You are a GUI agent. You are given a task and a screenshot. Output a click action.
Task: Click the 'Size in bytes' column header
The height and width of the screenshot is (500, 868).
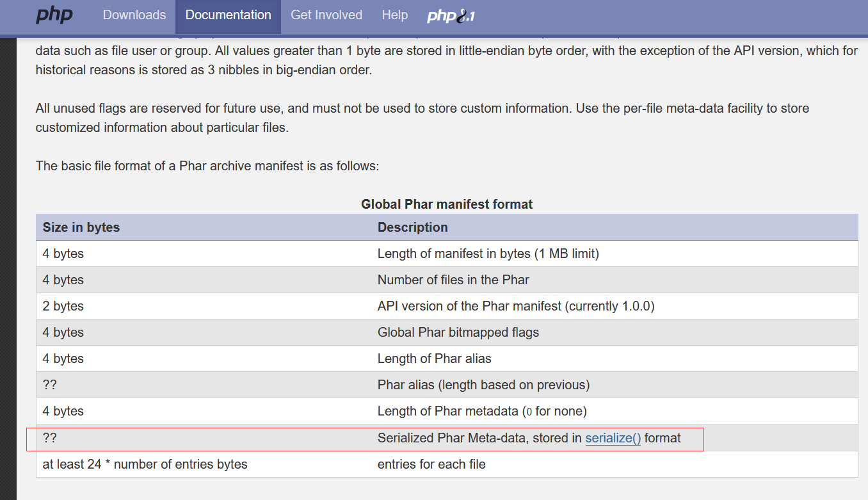pyautogui.click(x=81, y=227)
